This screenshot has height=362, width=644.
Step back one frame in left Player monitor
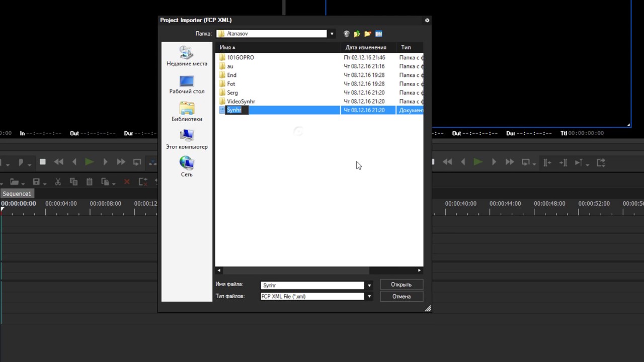pos(74,162)
